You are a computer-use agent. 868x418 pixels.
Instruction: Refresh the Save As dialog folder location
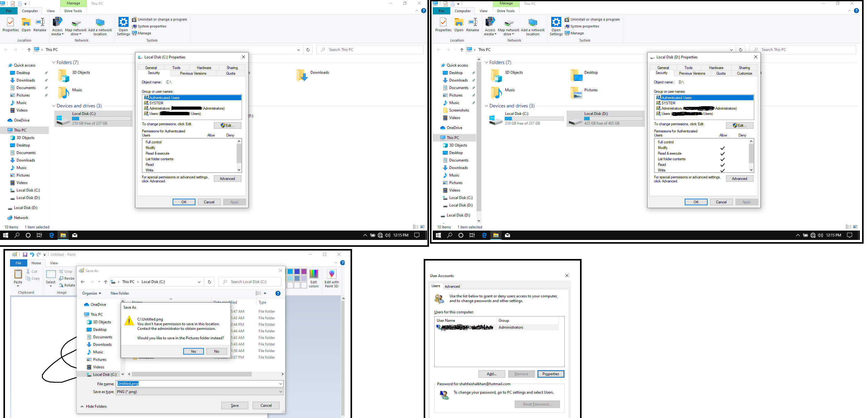(x=209, y=282)
